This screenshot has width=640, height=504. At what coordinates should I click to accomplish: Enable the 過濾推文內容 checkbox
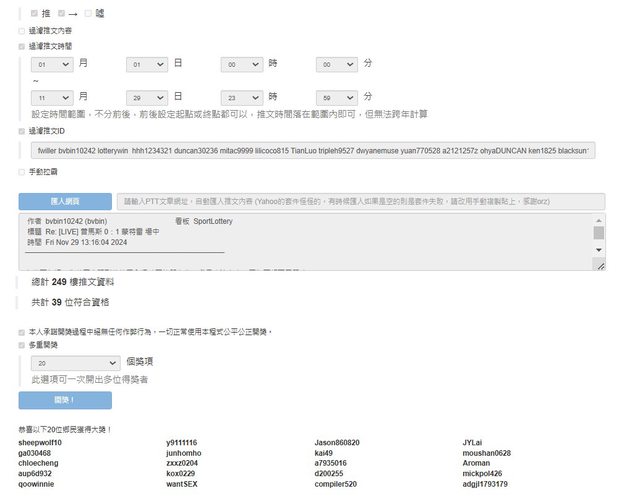22,31
